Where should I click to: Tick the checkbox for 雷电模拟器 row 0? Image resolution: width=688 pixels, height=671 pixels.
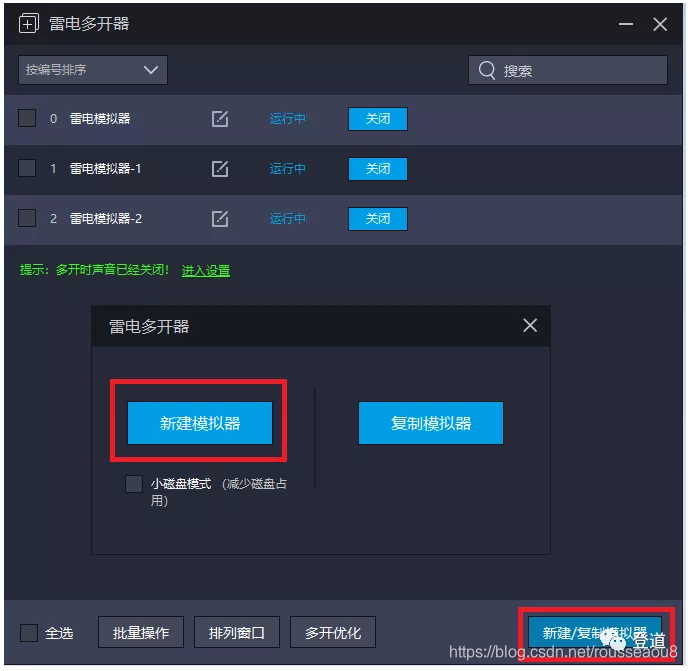pos(27,118)
